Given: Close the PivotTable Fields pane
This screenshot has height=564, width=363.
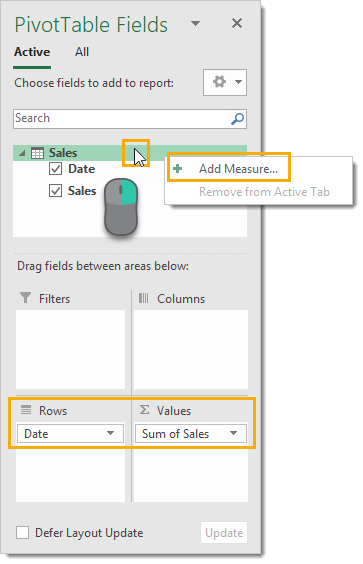Looking at the screenshot, I should (237, 23).
